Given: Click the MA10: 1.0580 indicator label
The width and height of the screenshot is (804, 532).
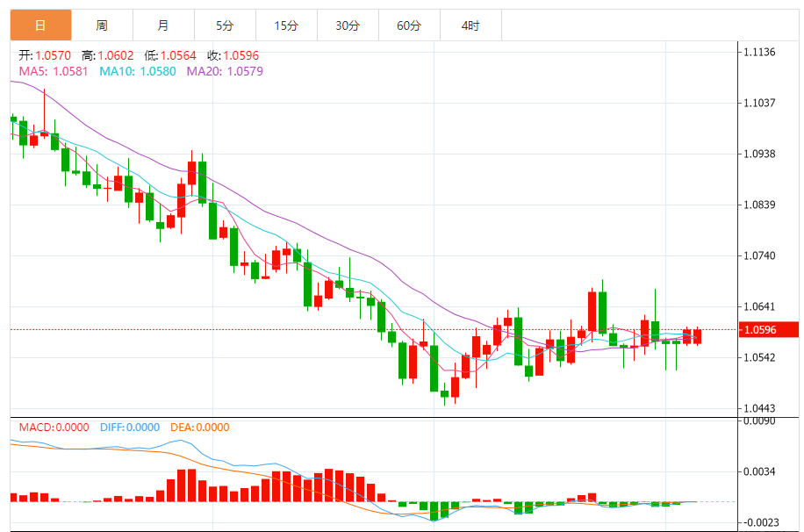Looking at the screenshot, I should [138, 71].
